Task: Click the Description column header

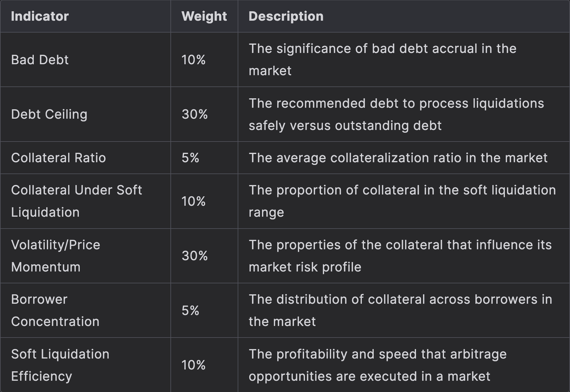Action: click(286, 16)
